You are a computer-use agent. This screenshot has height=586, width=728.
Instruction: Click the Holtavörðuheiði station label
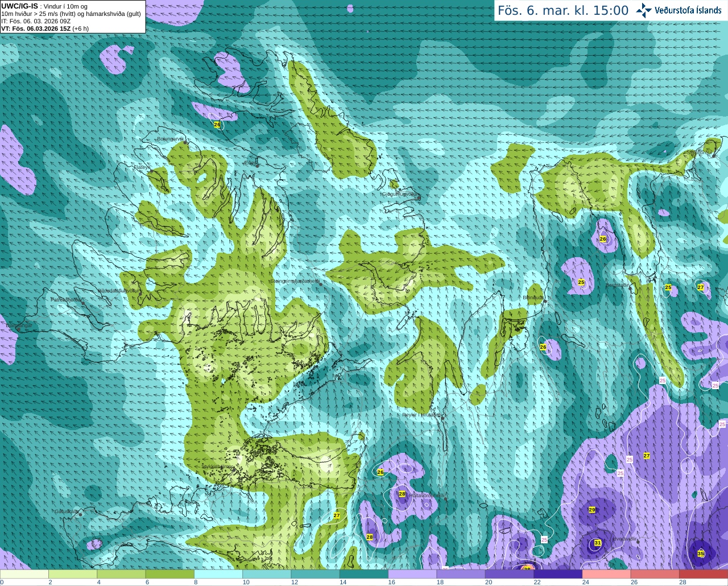point(427,496)
